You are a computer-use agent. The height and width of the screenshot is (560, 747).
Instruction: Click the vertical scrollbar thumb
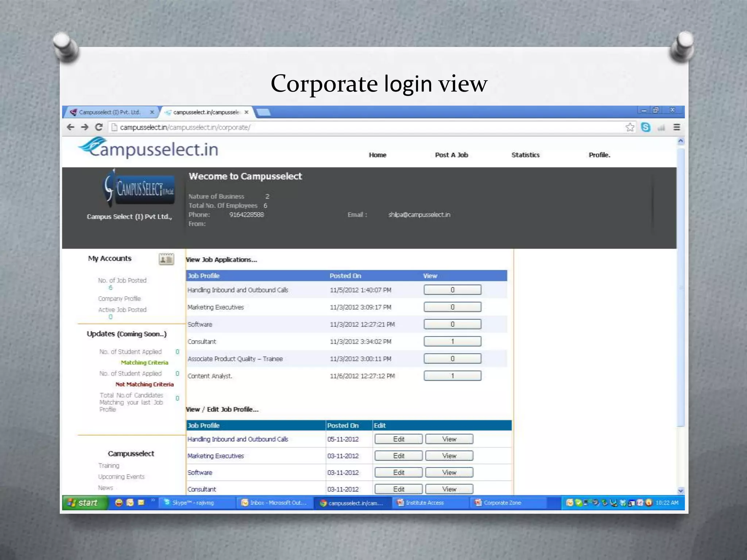click(681, 287)
